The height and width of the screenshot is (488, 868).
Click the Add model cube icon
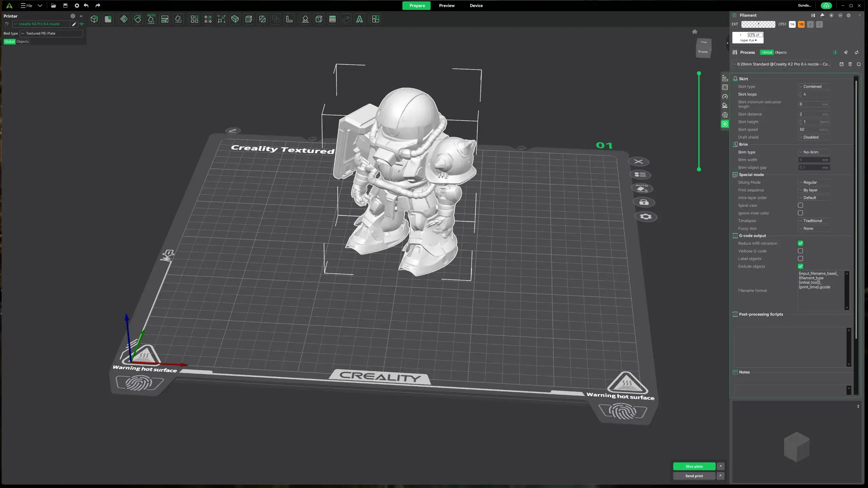coord(94,19)
